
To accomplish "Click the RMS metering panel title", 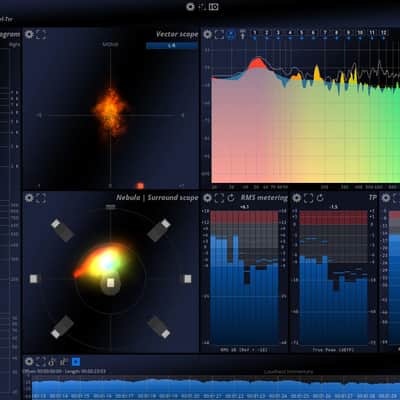I will [x=264, y=198].
